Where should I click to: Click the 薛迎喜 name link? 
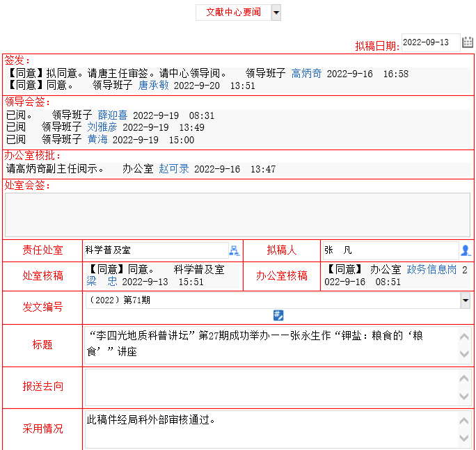[x=112, y=115]
